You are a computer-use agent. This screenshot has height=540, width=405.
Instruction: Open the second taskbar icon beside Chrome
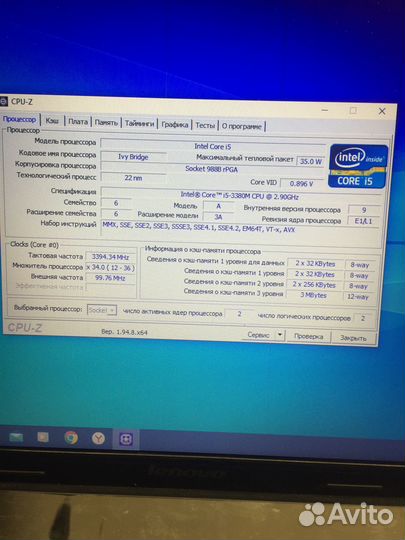[x=43, y=437]
